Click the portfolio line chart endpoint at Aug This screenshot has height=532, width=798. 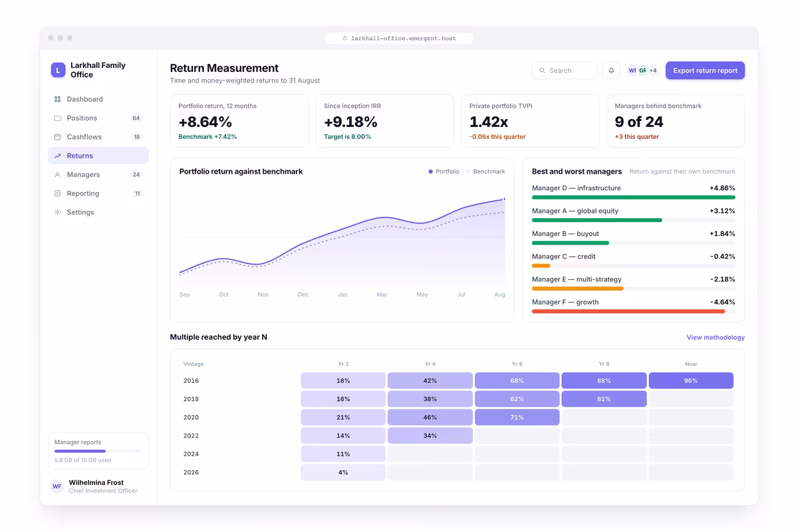[x=505, y=198]
